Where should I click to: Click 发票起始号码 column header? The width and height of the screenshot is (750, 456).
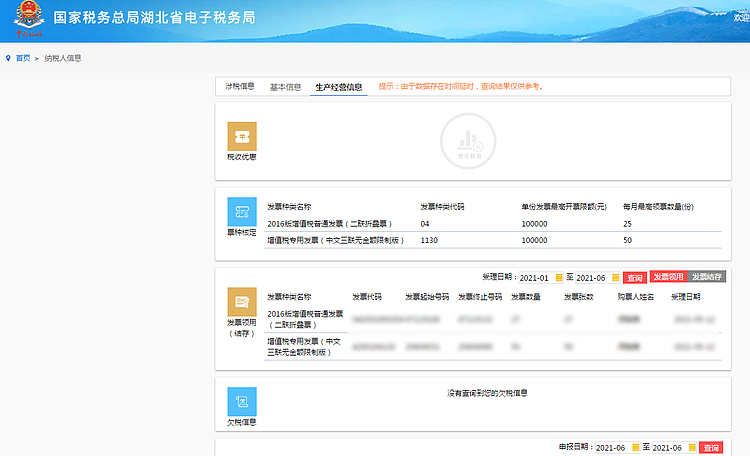(427, 297)
